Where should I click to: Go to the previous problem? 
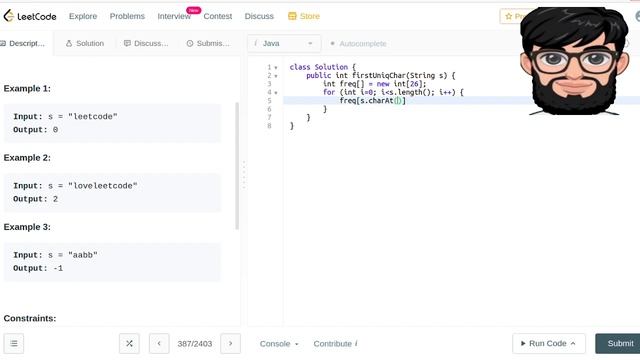pyautogui.click(x=159, y=344)
